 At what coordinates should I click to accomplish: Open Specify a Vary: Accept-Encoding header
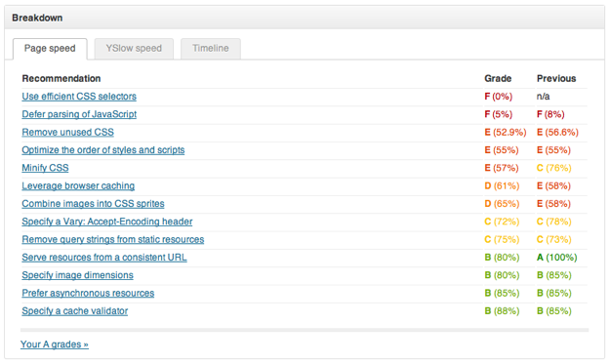[107, 222]
